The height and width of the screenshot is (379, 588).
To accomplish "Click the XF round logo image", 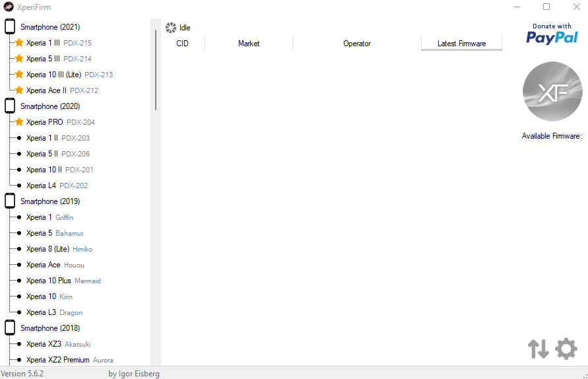I will pyautogui.click(x=552, y=92).
